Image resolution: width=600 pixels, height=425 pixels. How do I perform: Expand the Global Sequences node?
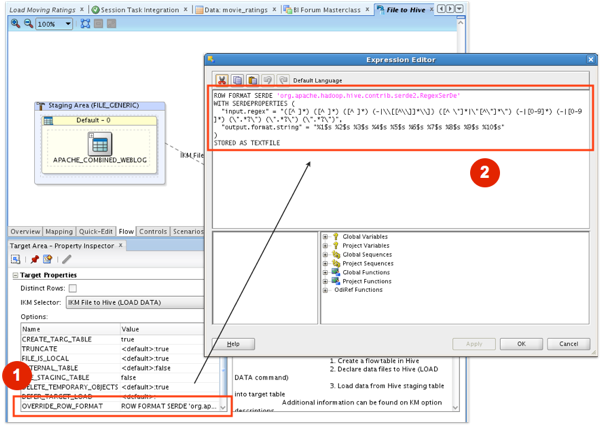[325, 254]
